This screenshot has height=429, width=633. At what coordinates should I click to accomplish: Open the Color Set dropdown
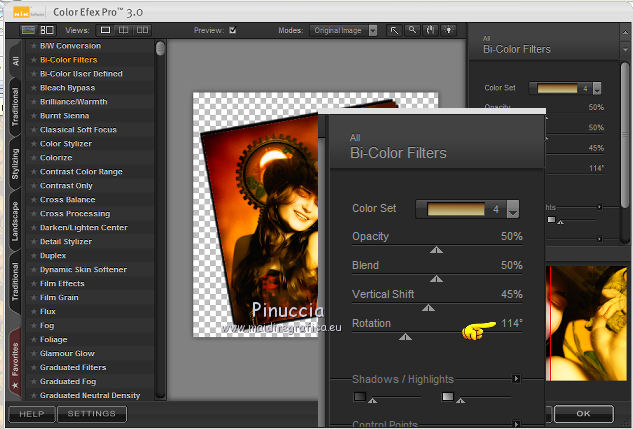coord(513,209)
